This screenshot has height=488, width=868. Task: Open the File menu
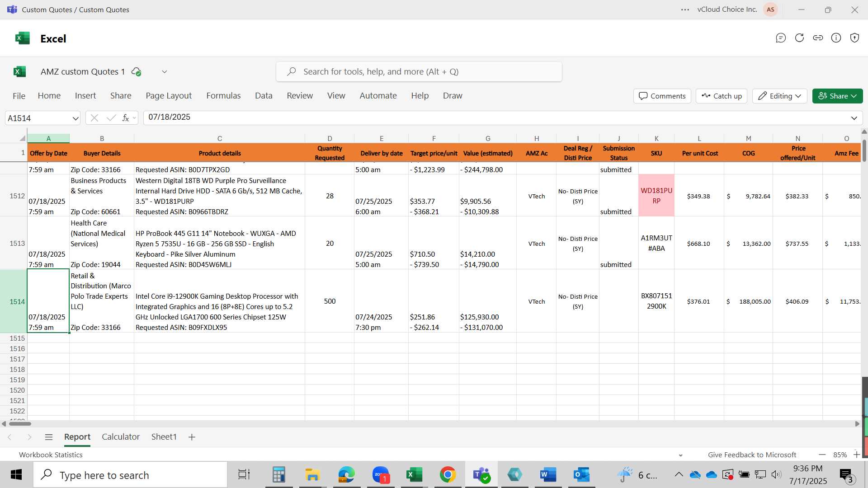tap(19, 96)
